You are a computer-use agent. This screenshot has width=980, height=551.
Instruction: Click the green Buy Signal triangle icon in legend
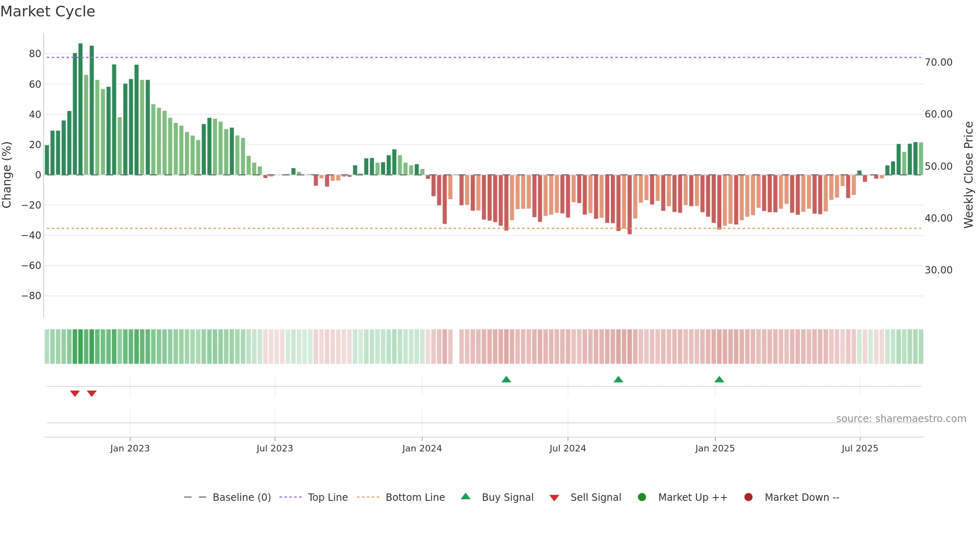pos(465,496)
